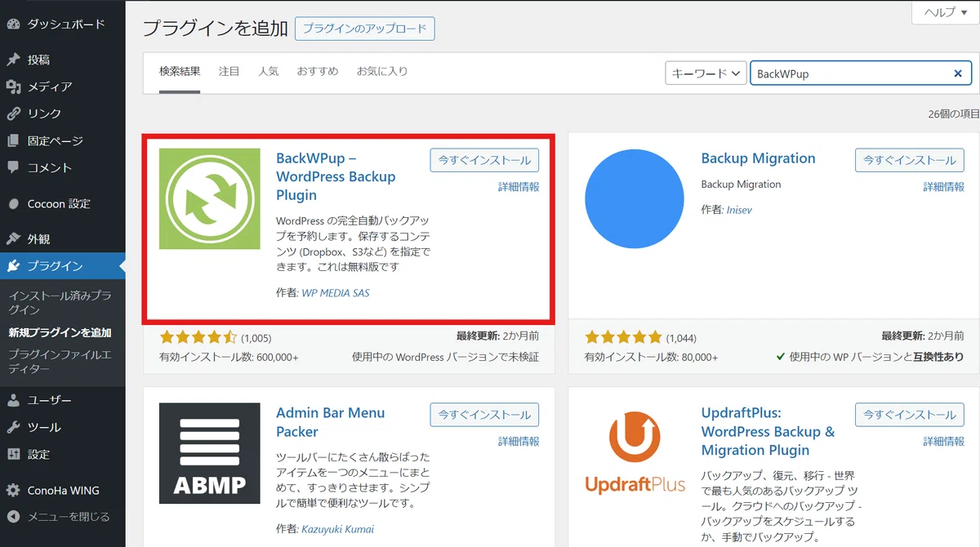Viewport: 980px width, 547px height.
Task: Click the BackWPup star rating
Action: [198, 336]
